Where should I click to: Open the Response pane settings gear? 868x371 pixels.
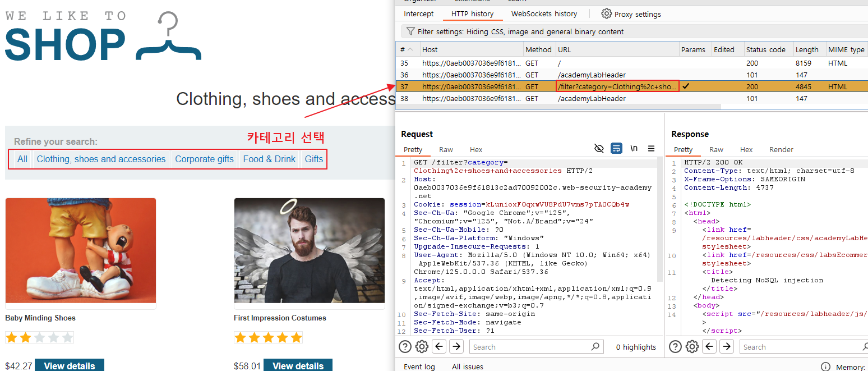click(692, 346)
